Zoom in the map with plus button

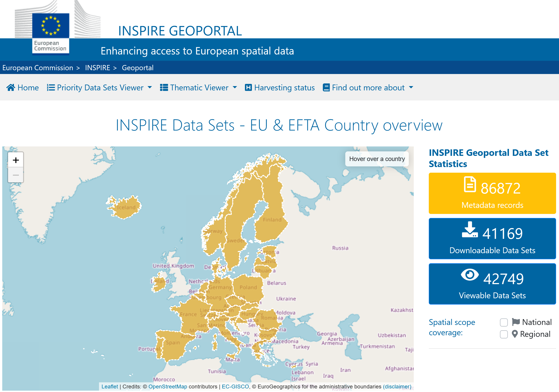pyautogui.click(x=16, y=160)
